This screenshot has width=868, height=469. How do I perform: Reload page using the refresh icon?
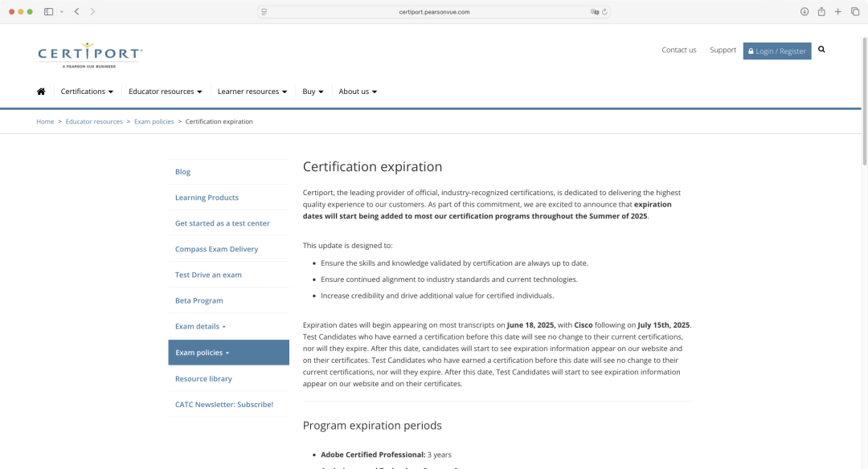[604, 12]
